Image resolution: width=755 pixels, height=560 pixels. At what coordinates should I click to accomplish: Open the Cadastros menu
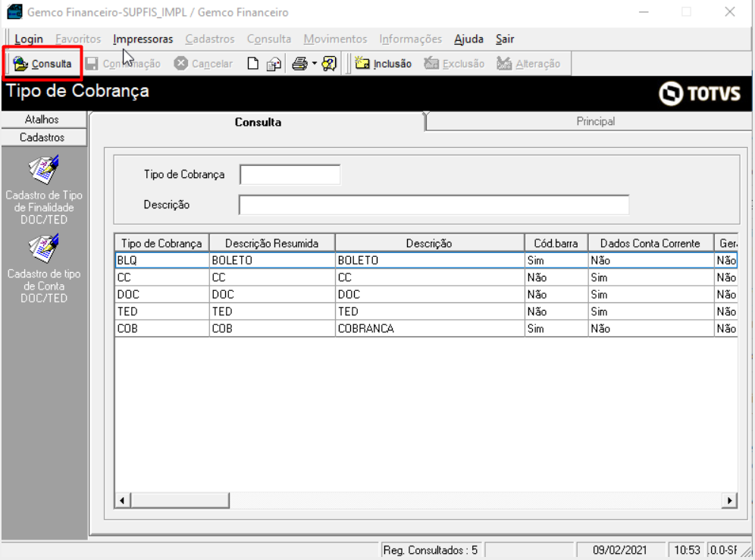[210, 39]
